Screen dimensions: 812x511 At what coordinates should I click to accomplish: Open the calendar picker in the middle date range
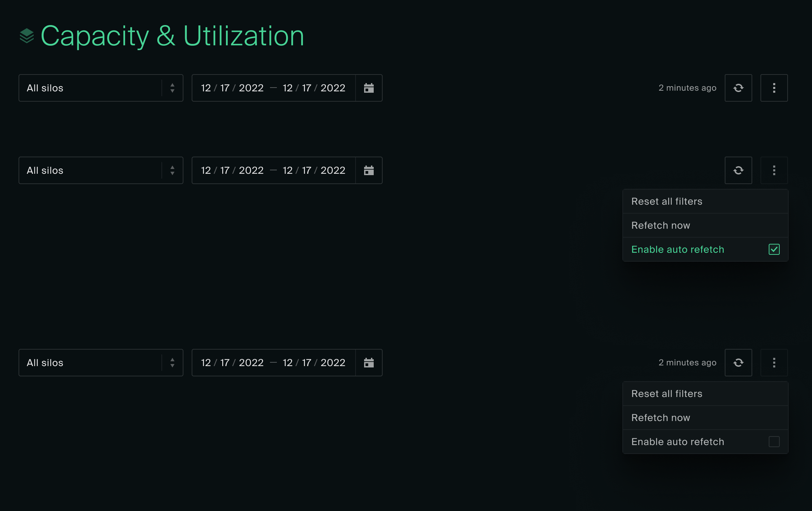tap(369, 170)
